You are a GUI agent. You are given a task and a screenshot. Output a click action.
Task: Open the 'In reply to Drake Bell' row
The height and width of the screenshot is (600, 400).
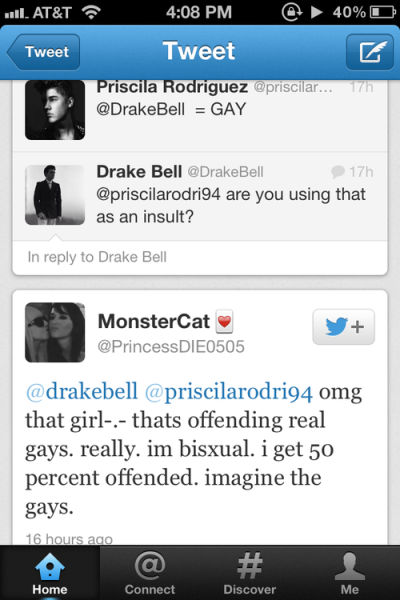point(200,257)
